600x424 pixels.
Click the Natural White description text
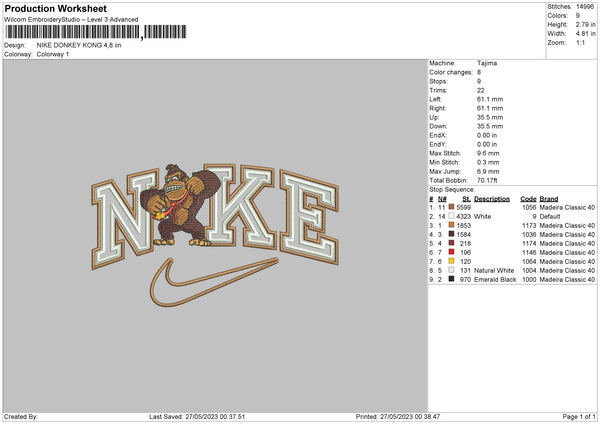[x=494, y=270]
